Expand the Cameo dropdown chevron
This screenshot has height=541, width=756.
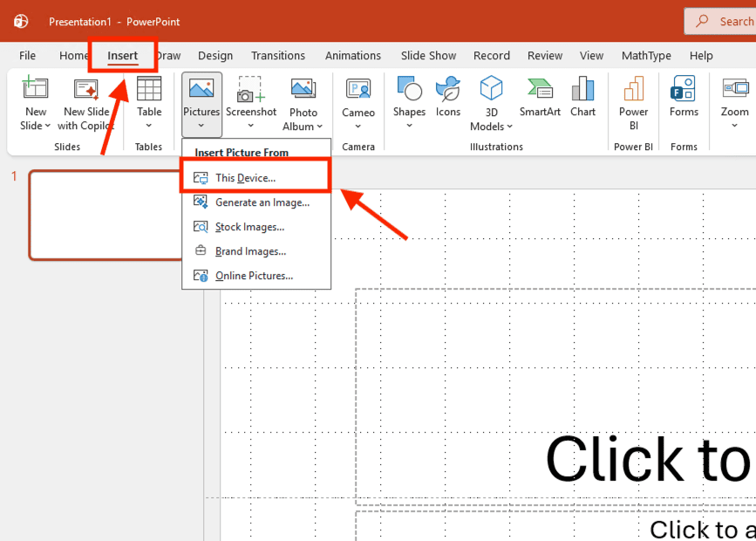[x=358, y=127]
